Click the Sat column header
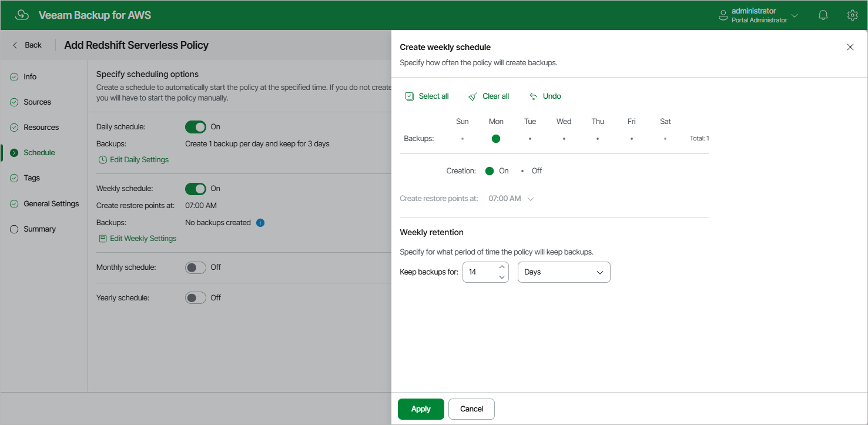The width and height of the screenshot is (868, 425). tap(665, 122)
